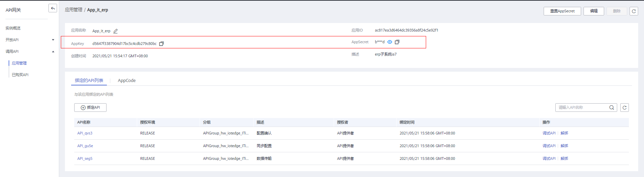Refresh the bound API list
Viewport: 644px width, 177px height.
[x=624, y=108]
